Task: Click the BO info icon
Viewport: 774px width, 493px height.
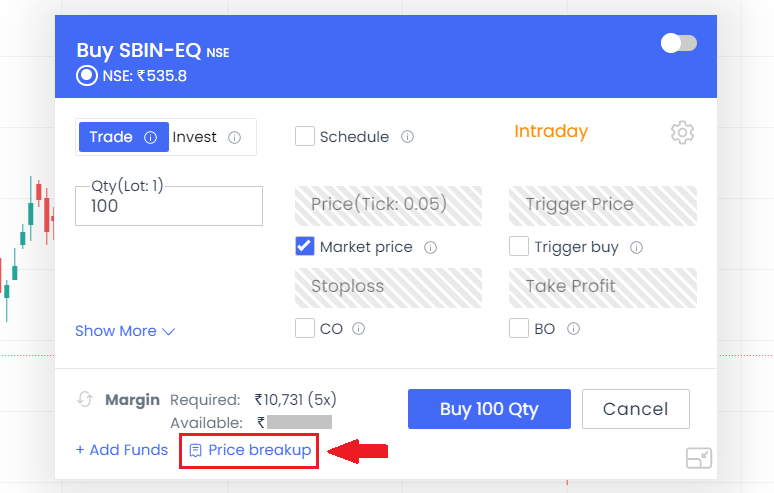Action: [x=573, y=328]
